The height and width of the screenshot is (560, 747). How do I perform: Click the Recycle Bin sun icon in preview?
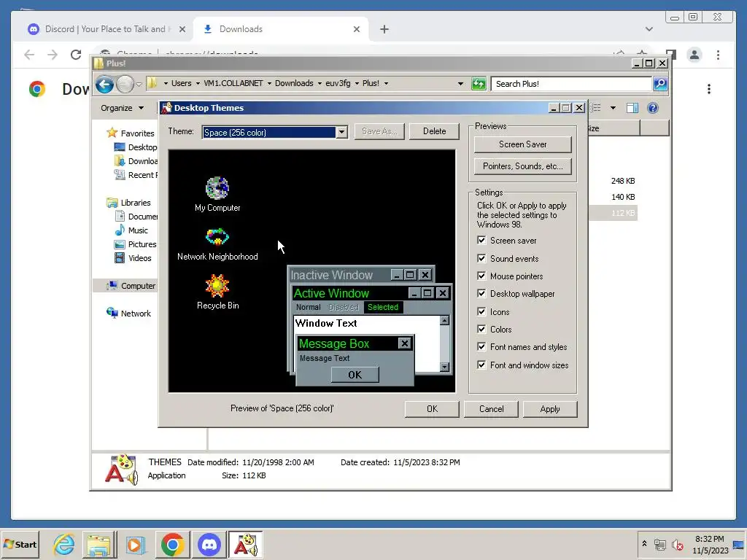click(217, 286)
